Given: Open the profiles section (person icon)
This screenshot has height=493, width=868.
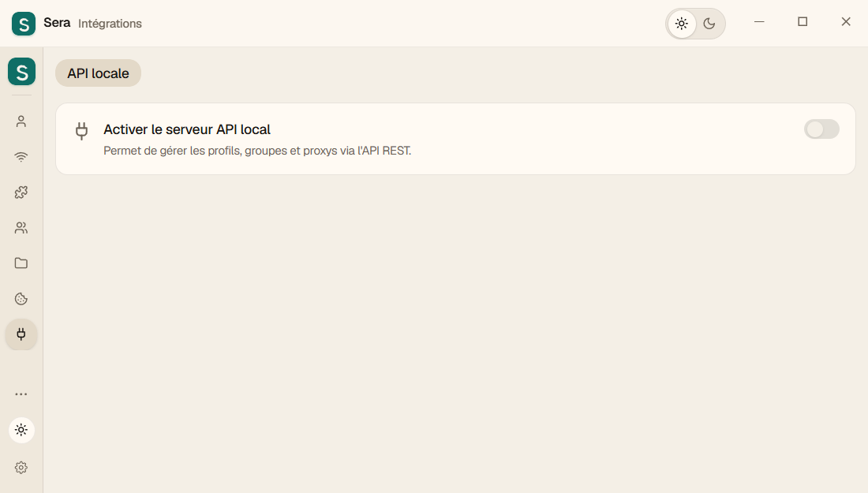Looking at the screenshot, I should pyautogui.click(x=21, y=121).
